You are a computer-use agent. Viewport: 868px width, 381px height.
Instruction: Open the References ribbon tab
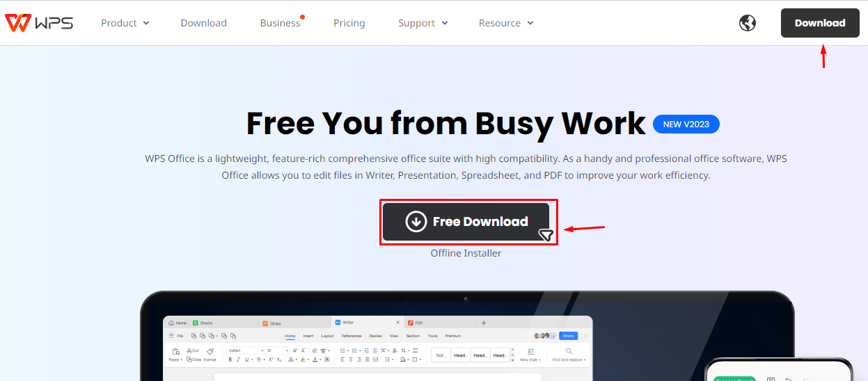point(352,336)
